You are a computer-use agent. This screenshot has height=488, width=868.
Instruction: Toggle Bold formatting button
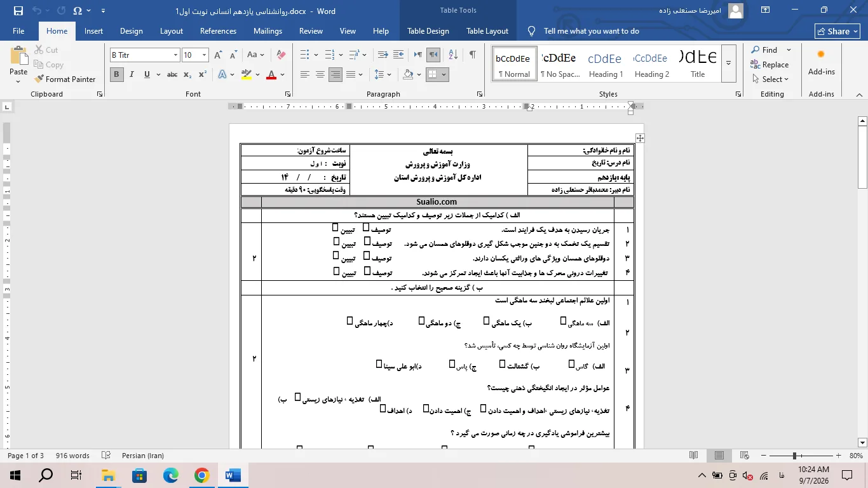tap(116, 74)
